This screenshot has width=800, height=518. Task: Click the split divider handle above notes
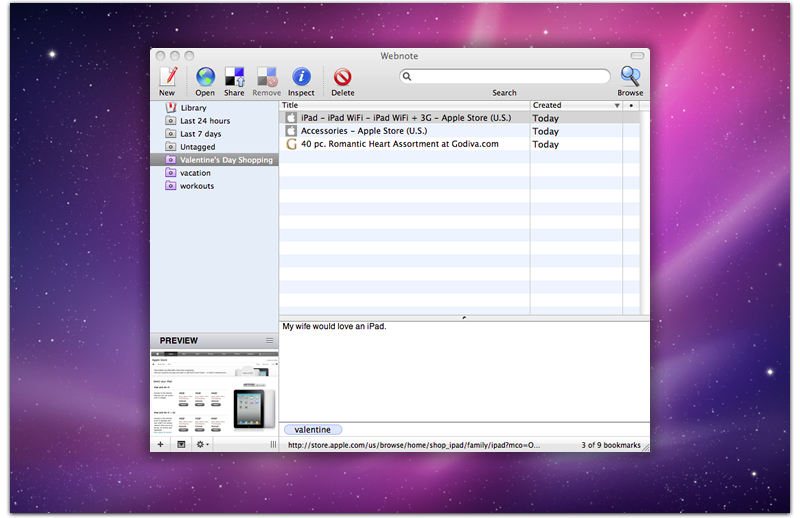click(464, 317)
